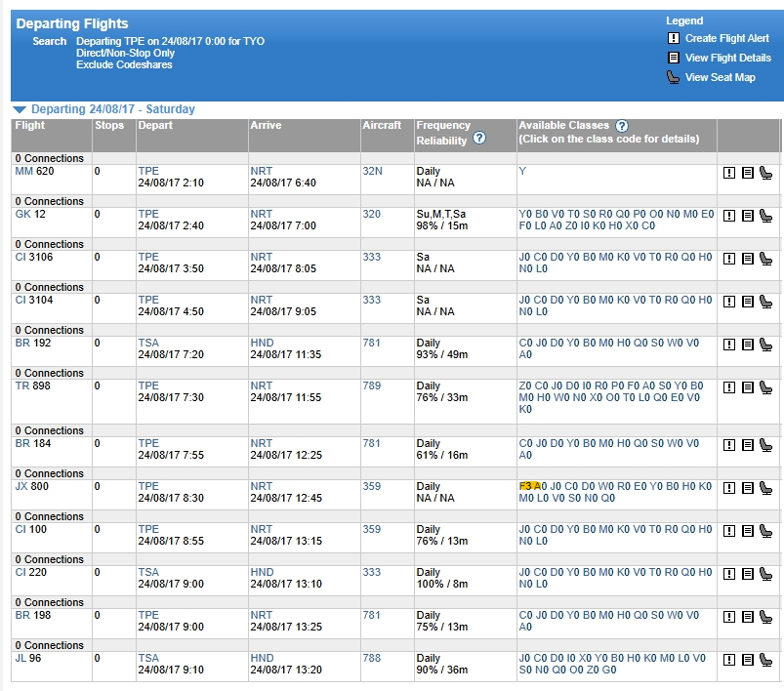Click TSA departure airport for JL 96

pyautogui.click(x=148, y=658)
